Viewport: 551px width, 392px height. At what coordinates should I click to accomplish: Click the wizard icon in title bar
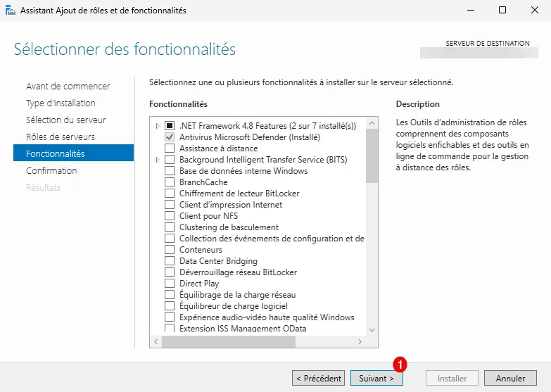(x=10, y=11)
